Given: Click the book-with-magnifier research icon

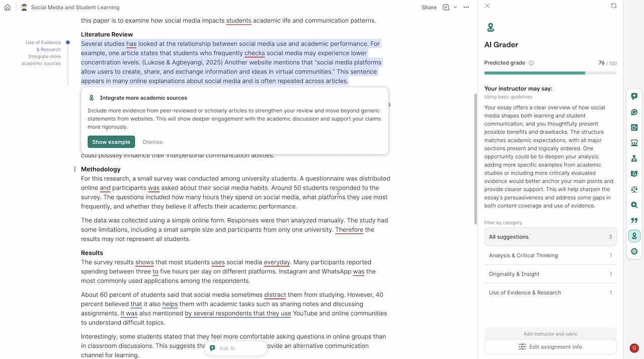Looking at the screenshot, I should point(634,174).
